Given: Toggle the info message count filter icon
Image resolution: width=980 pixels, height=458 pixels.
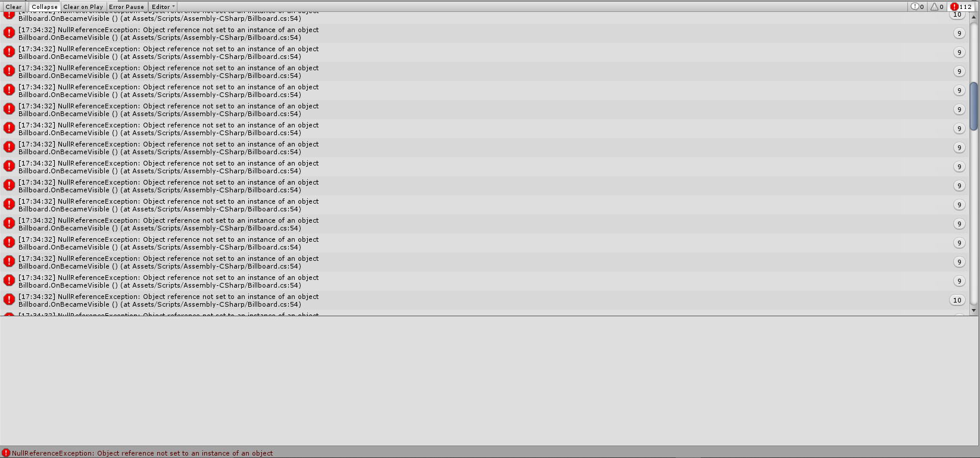Looking at the screenshot, I should 917,7.
